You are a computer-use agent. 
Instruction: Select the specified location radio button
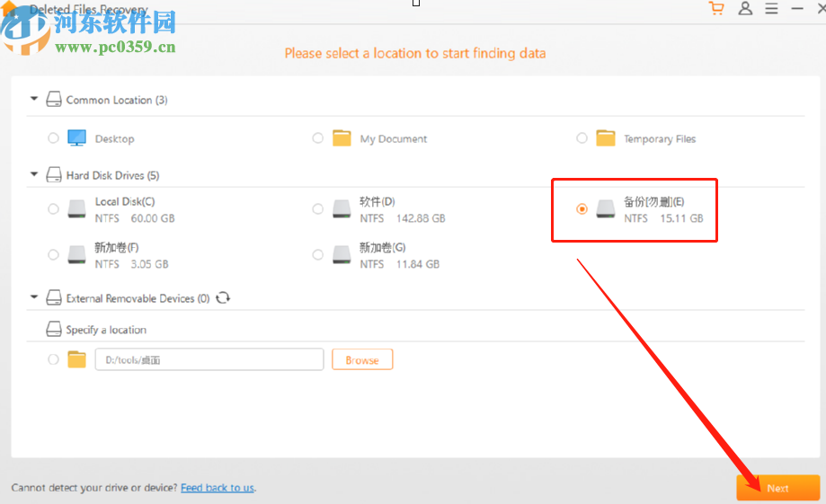tap(53, 359)
